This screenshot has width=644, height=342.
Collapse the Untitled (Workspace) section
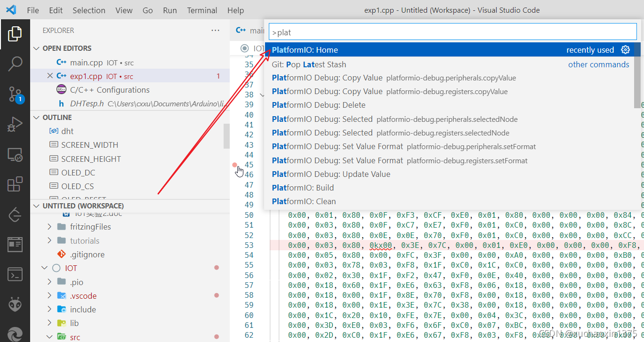click(37, 206)
